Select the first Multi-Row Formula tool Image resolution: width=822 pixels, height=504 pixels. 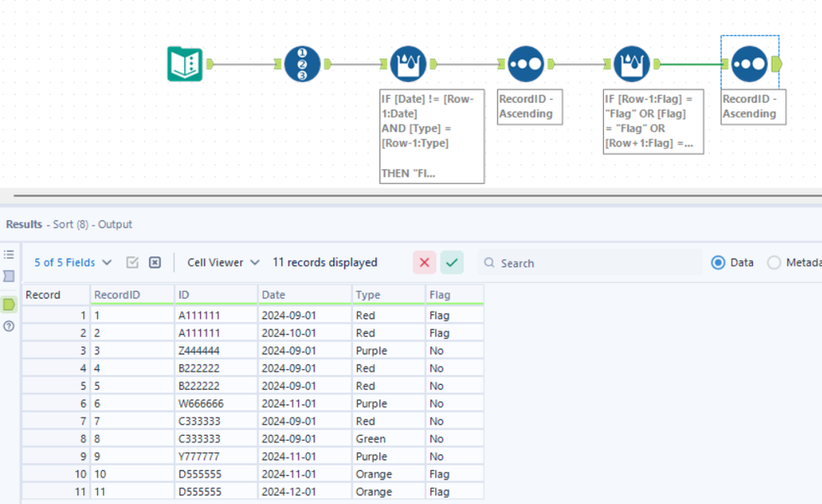406,64
